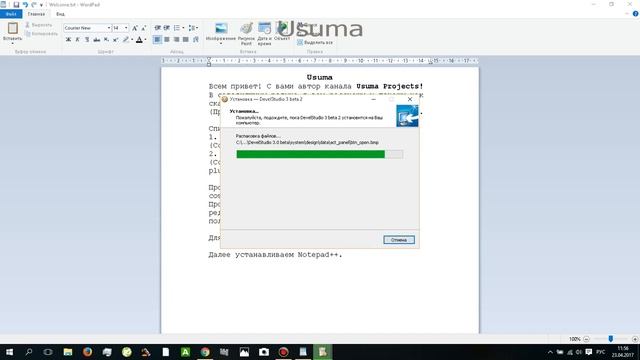640x360 pixels.
Task: Insert a picture (Изображение)
Action: (x=221, y=29)
